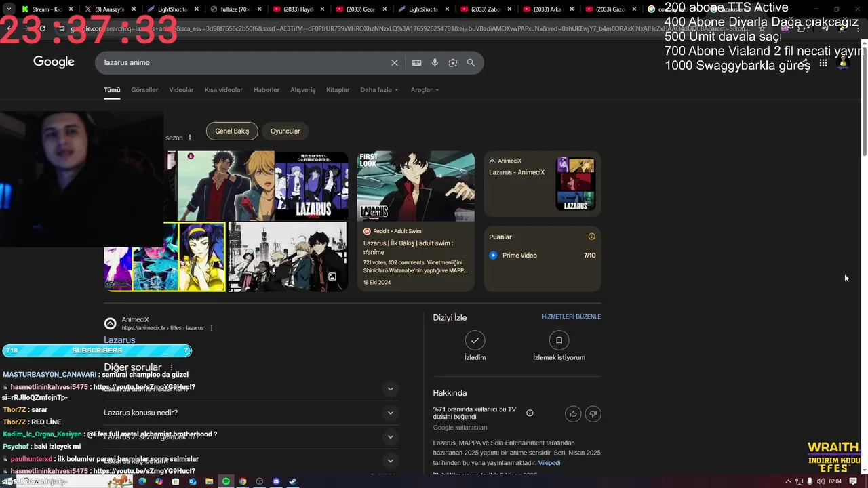The width and height of the screenshot is (868, 488).
Task: Open the Puanlar info icon
Action: click(591, 237)
